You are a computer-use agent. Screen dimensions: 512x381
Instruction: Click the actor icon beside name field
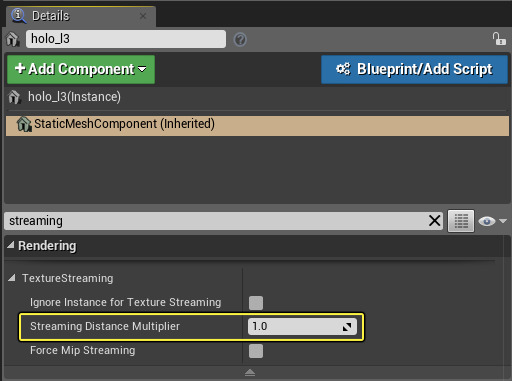point(13,39)
